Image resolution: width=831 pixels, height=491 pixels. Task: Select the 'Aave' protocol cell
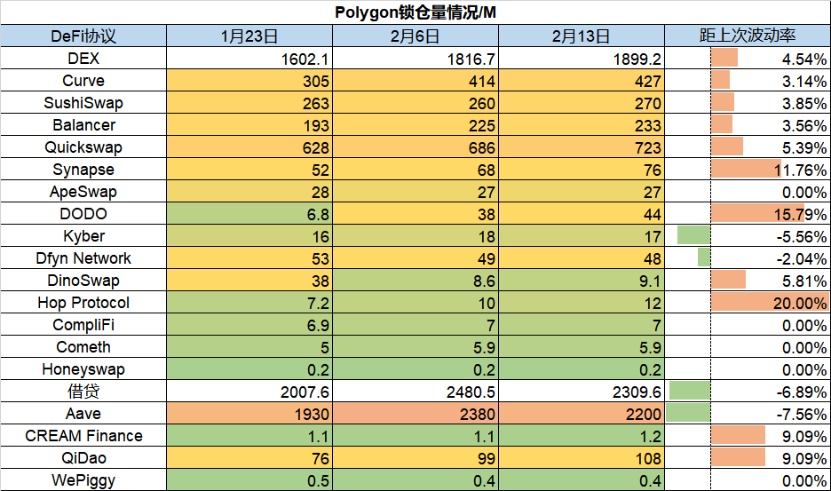click(x=83, y=414)
